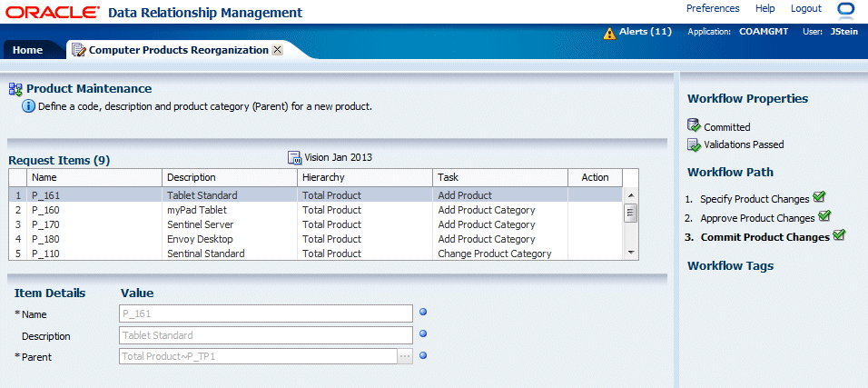Click the Committed status icon
This screenshot has width=868, height=388.
click(695, 126)
